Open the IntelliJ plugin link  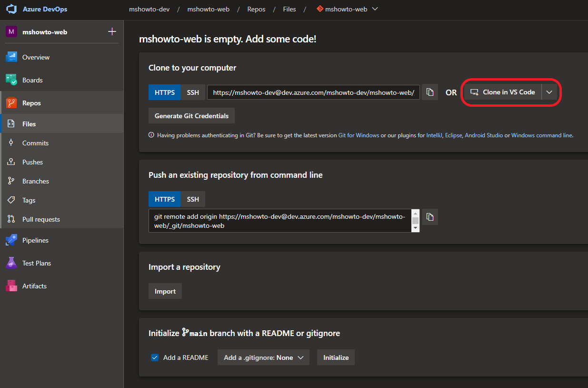click(x=434, y=135)
